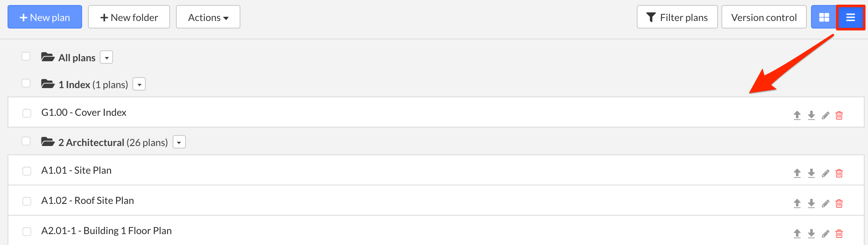Open Version control

click(764, 17)
